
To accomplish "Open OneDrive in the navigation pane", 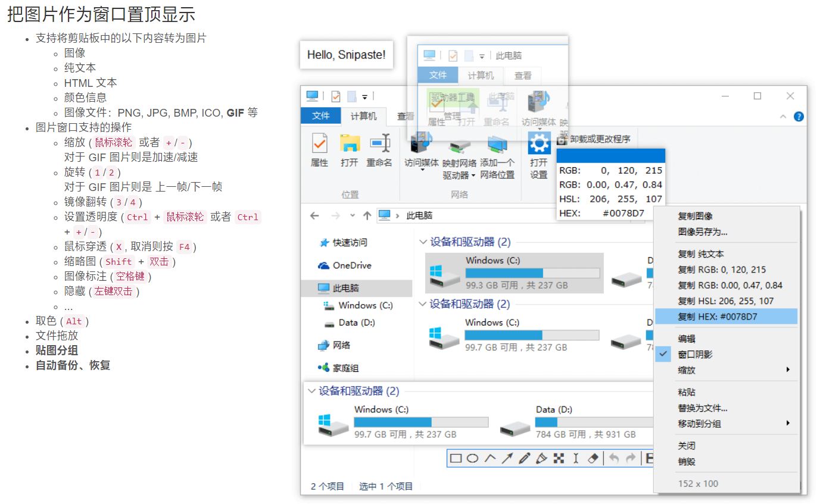I will point(345,265).
